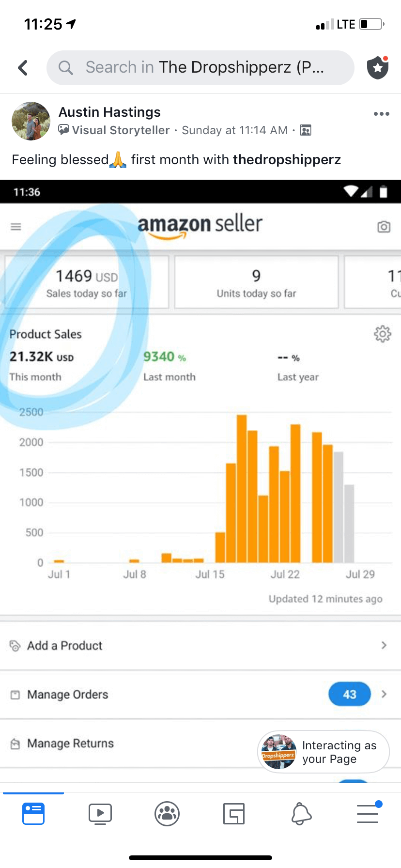Tap the Interacting as your Page selector

[323, 752]
